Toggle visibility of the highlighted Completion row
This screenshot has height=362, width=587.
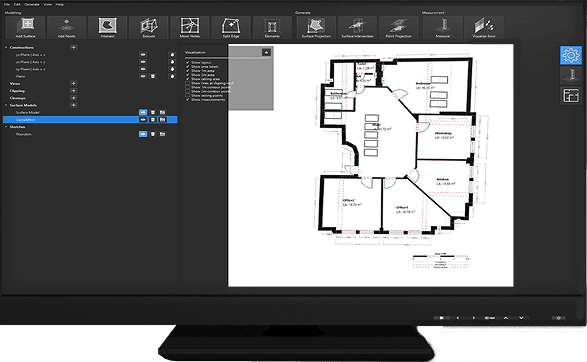[143, 120]
